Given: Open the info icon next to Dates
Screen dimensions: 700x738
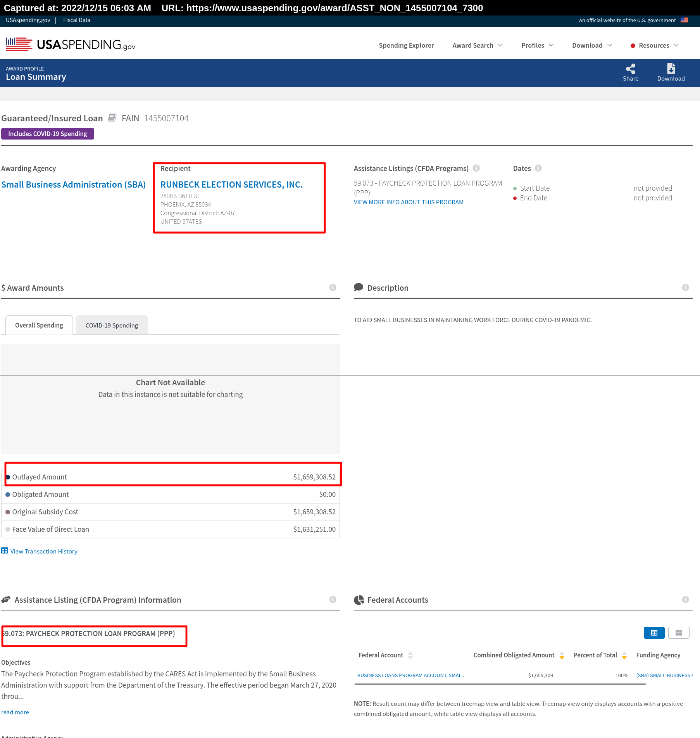Looking at the screenshot, I should [538, 168].
